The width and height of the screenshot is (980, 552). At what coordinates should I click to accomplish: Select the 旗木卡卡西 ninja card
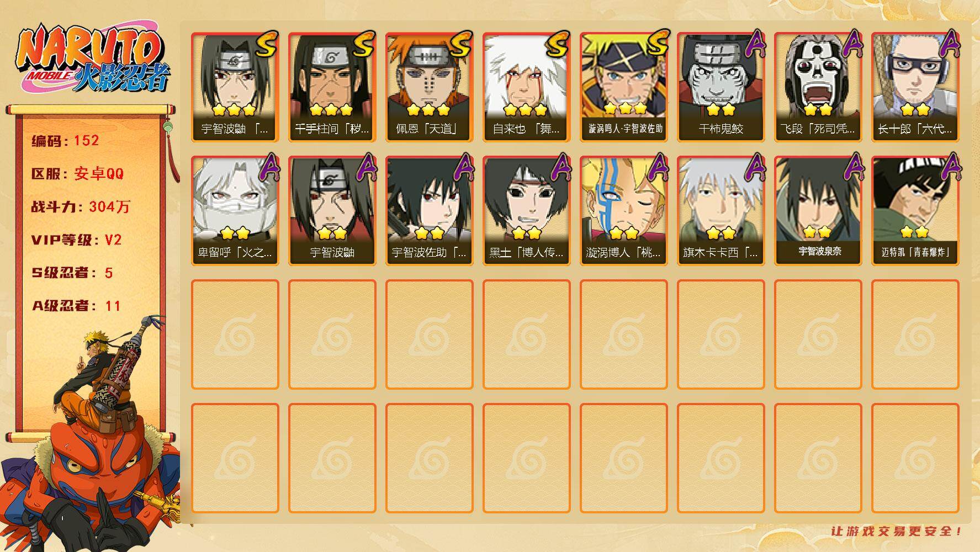[x=721, y=211]
